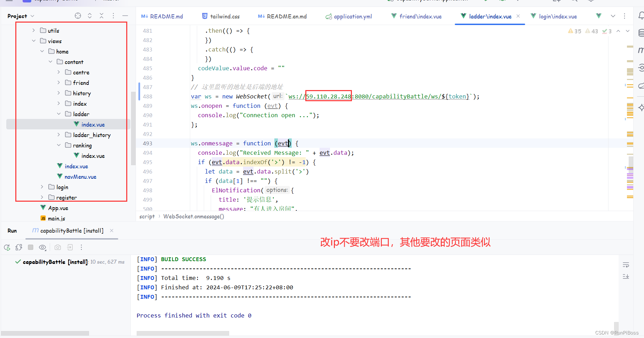Switch to README.en.md tab
644x338 pixels.
click(x=282, y=16)
